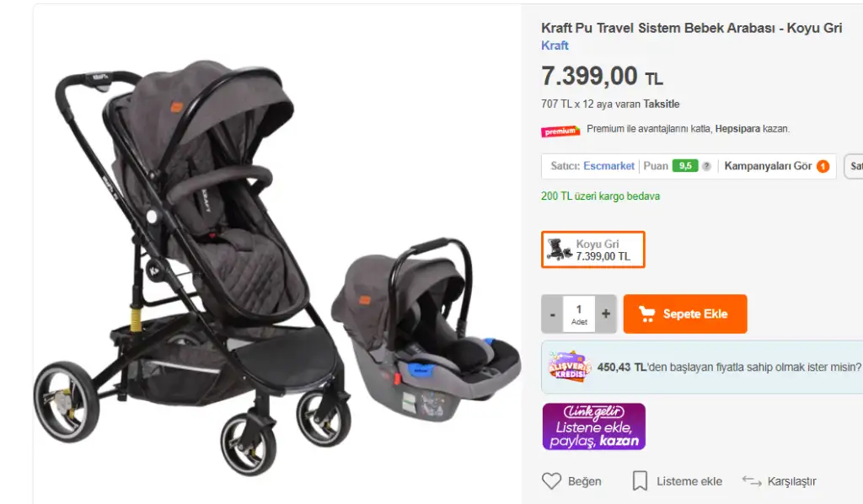
Task: Decrease quantity with the minus button
Action: pyautogui.click(x=552, y=314)
